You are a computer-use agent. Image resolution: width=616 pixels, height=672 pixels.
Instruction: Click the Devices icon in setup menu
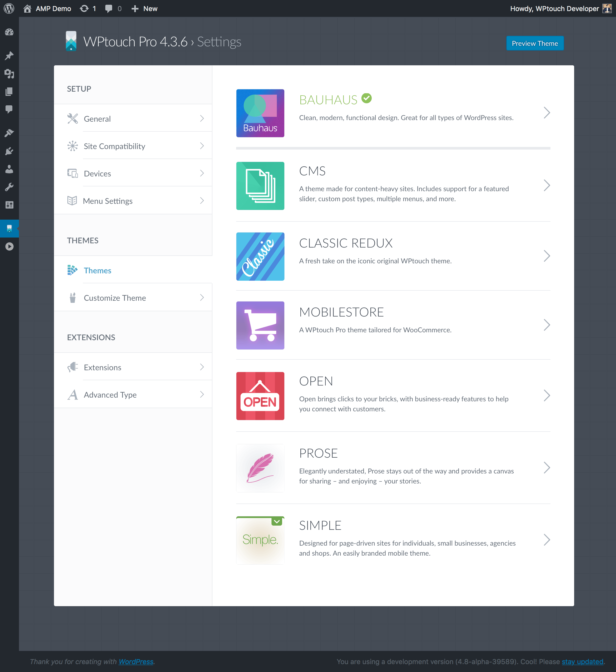tap(72, 173)
